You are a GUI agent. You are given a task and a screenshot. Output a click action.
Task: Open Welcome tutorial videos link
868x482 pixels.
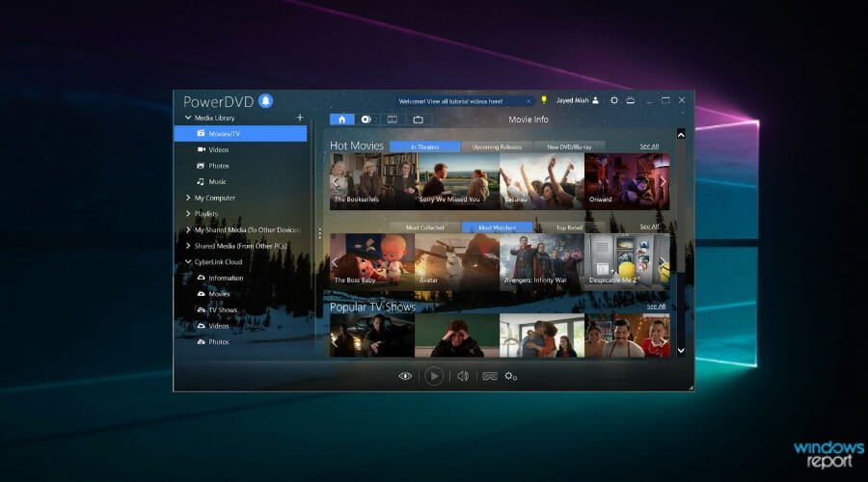[x=450, y=101]
